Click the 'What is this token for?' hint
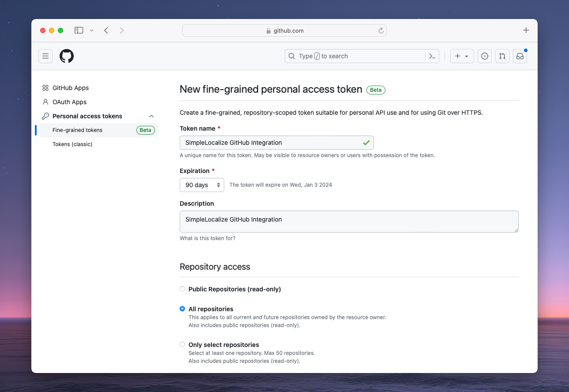This screenshot has width=569, height=392. (207, 238)
